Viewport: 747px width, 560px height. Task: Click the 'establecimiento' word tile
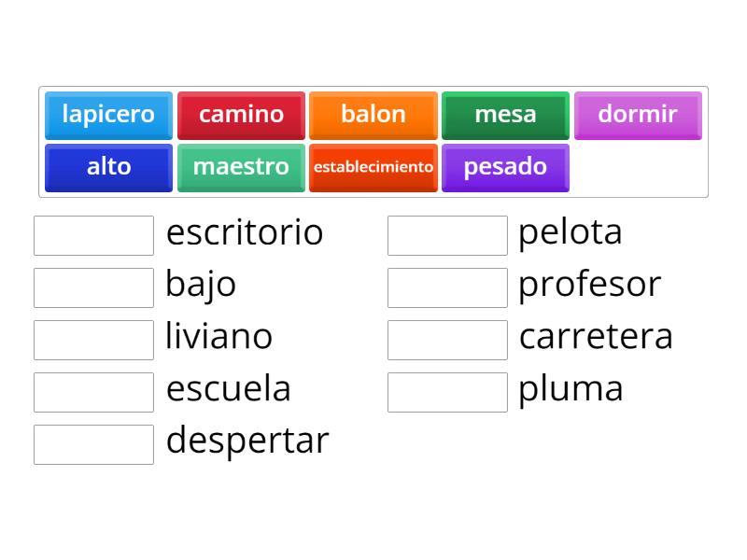tap(373, 167)
